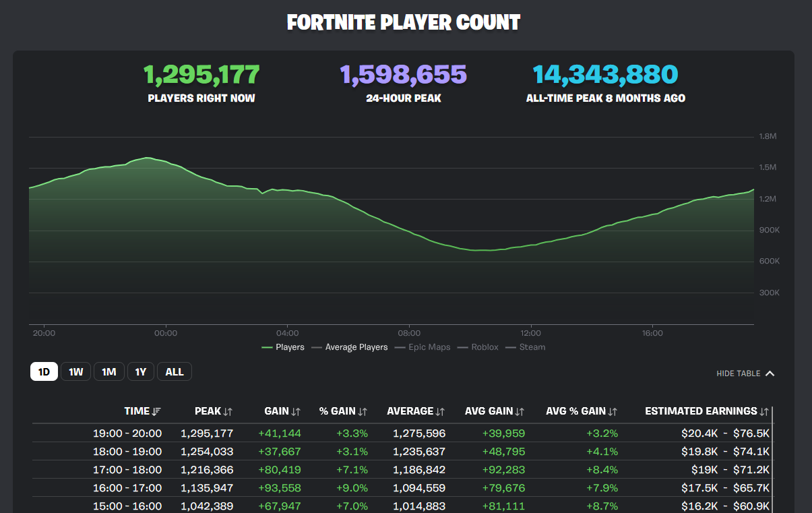Click the 1,094,559 average value
The height and width of the screenshot is (513, 812).
point(419,487)
